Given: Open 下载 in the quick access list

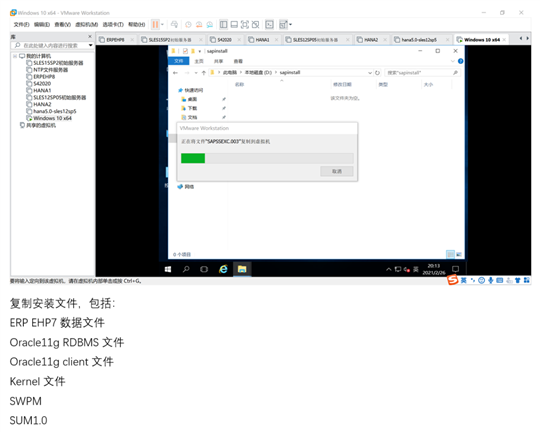Looking at the screenshot, I should pyautogui.click(x=192, y=108).
